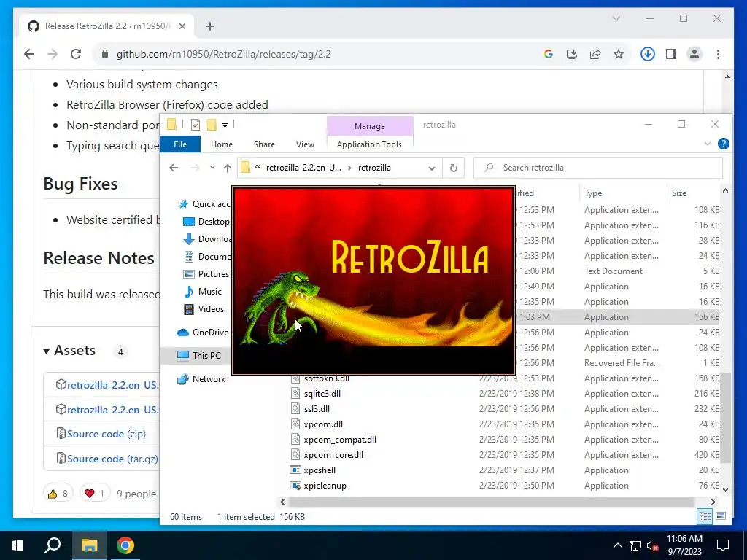Click Chrome icon on the taskbar
This screenshot has height=560, width=747.
click(125, 545)
